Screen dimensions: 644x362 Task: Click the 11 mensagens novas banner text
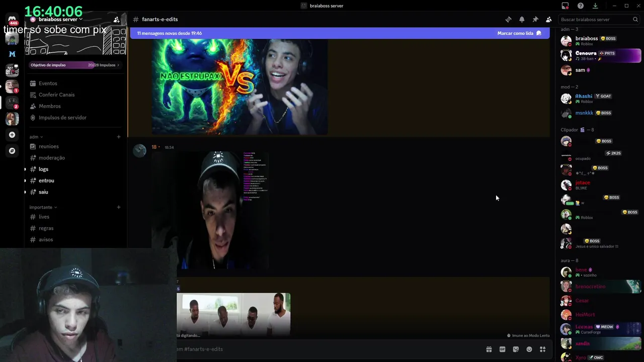tap(170, 33)
